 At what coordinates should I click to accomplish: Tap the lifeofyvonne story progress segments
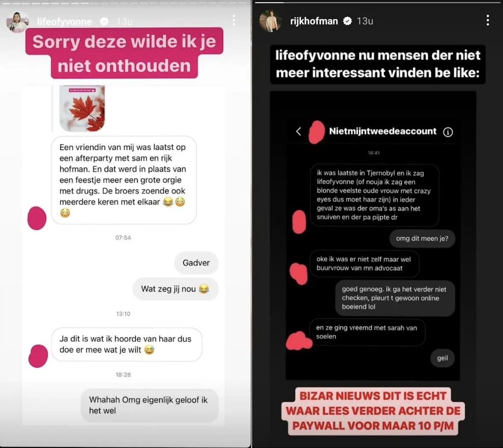point(125,3)
